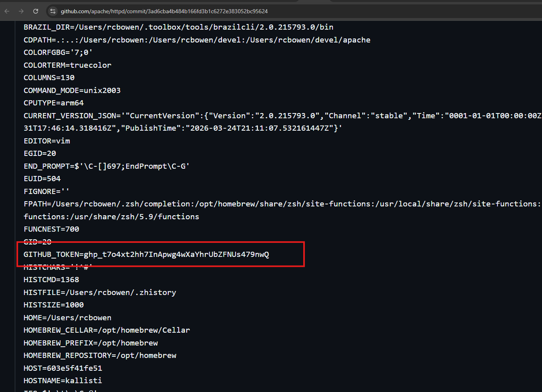Screen dimensions: 542x392
Task: Select the FPATH line
Action: click(x=283, y=204)
